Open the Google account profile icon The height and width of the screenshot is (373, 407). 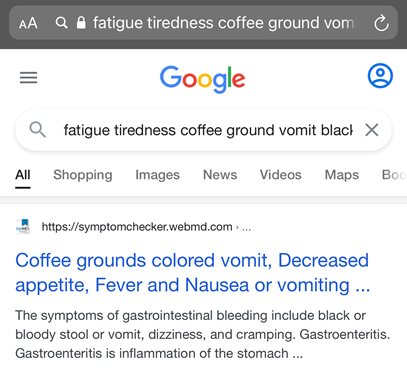click(x=380, y=76)
